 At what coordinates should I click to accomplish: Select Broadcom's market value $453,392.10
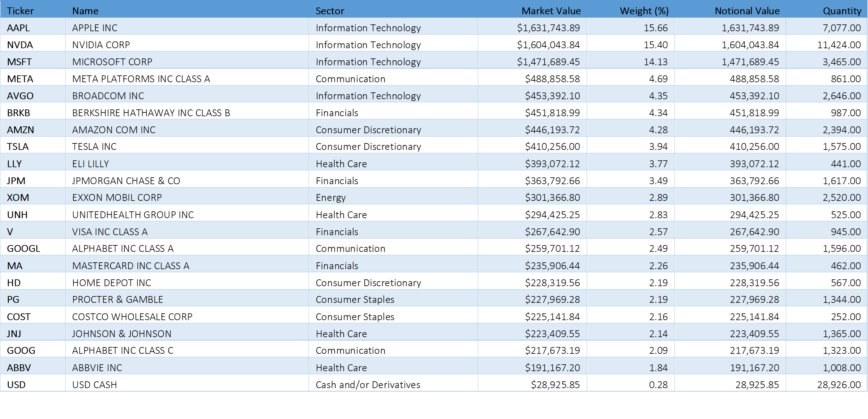tap(552, 96)
